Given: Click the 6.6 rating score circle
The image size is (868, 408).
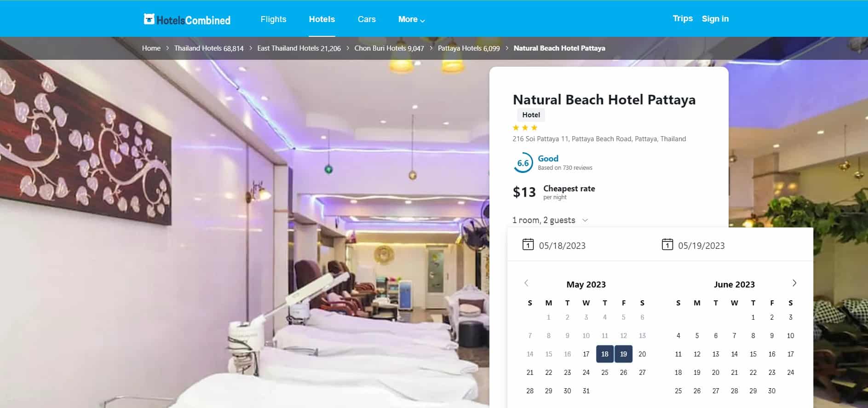Looking at the screenshot, I should pos(523,163).
